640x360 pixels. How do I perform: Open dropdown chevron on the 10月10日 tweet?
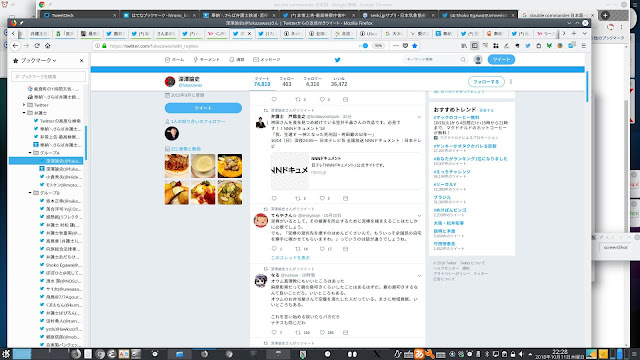pos(419,216)
